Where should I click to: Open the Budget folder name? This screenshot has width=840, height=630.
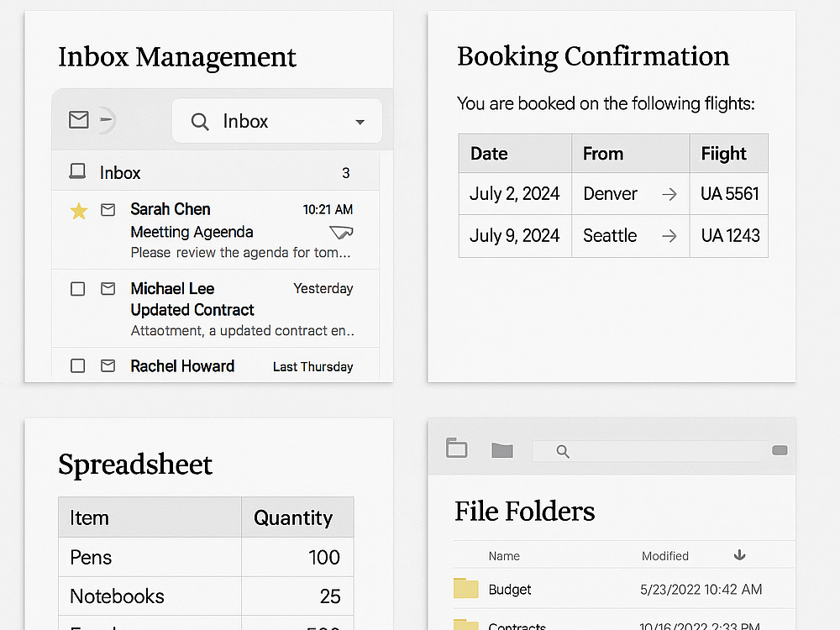point(510,590)
